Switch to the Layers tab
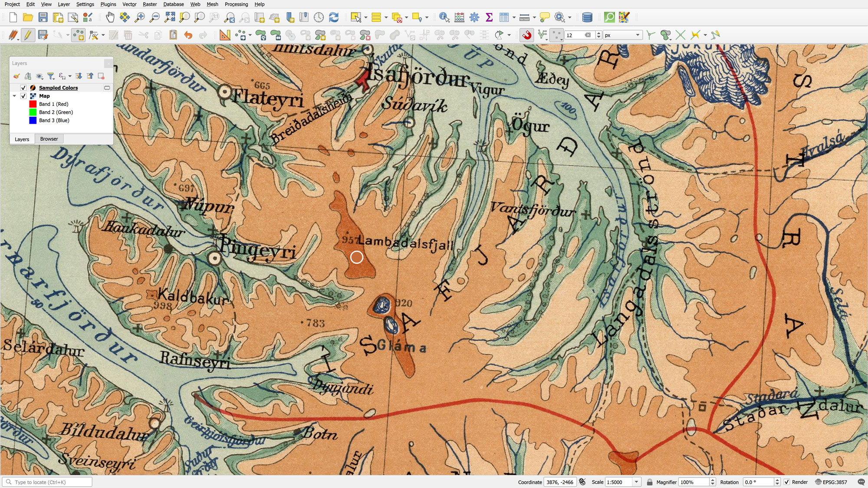The width and height of the screenshot is (868, 488). (x=22, y=139)
